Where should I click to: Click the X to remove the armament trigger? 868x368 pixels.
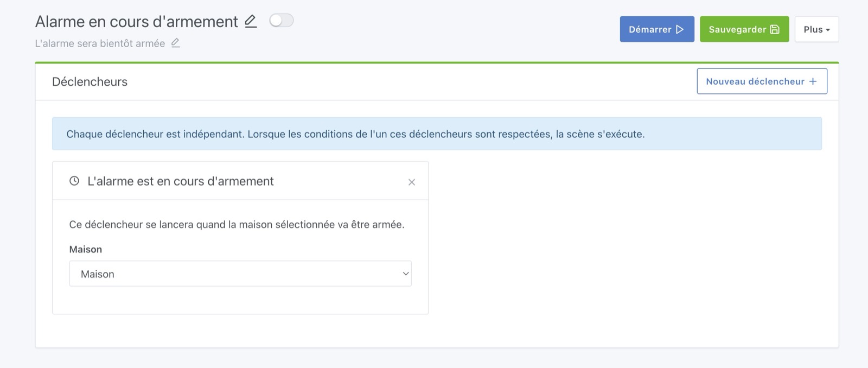(x=412, y=182)
